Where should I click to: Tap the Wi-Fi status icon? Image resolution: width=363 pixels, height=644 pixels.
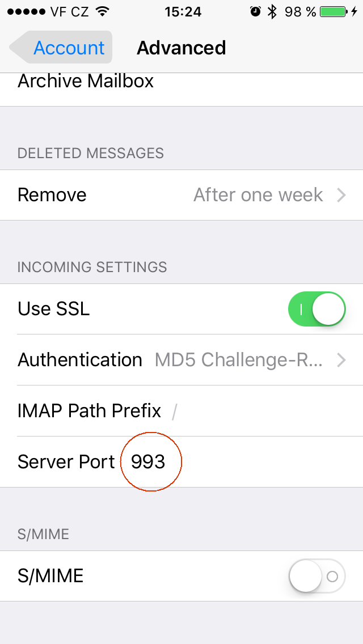(x=102, y=11)
